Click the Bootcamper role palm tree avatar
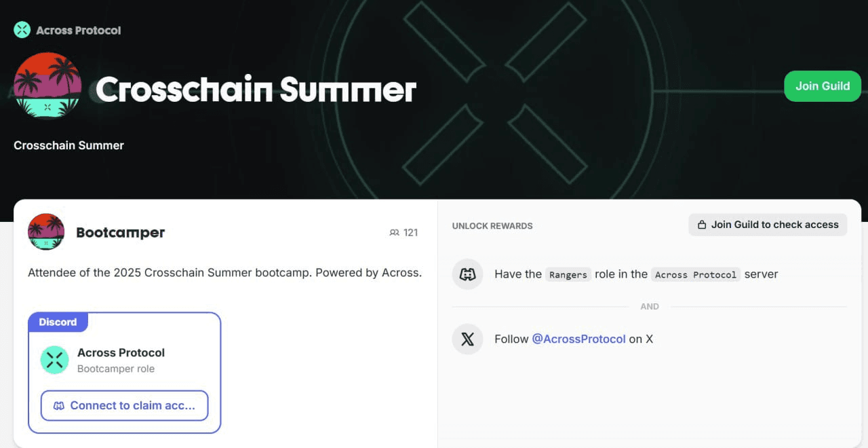868x448 pixels. [46, 232]
